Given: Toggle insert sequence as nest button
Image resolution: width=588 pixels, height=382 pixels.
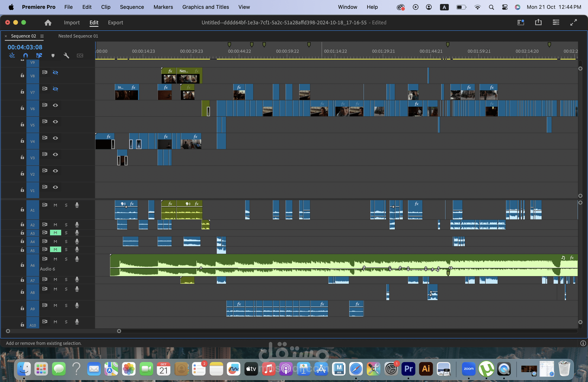Looking at the screenshot, I should click(x=12, y=56).
